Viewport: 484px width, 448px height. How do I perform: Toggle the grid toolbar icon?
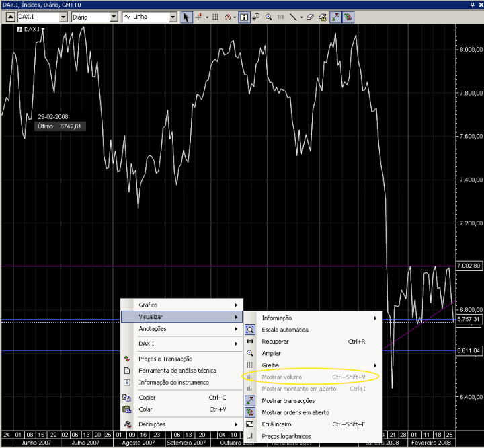point(216,17)
